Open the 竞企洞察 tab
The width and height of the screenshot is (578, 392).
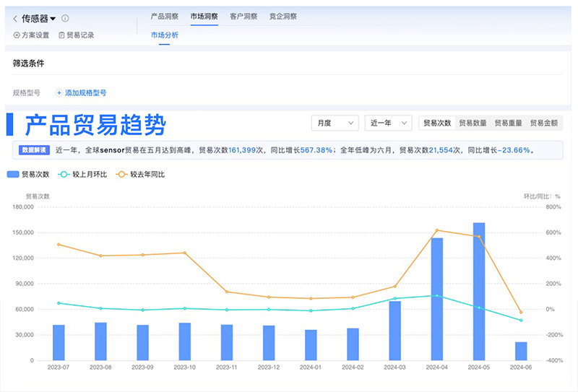click(282, 17)
